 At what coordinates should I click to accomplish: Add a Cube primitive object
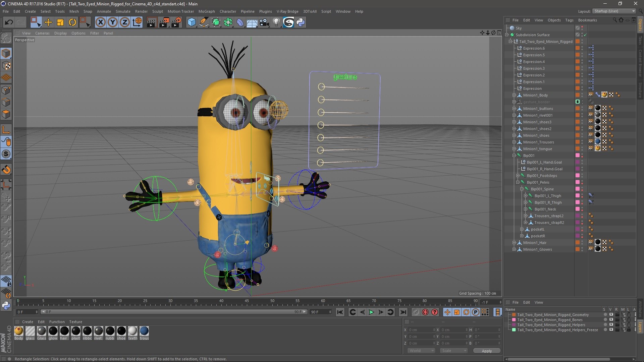click(x=192, y=22)
